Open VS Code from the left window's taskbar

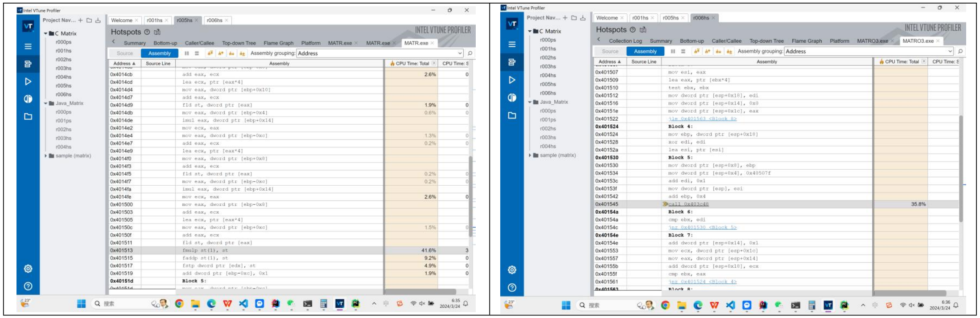point(243,304)
